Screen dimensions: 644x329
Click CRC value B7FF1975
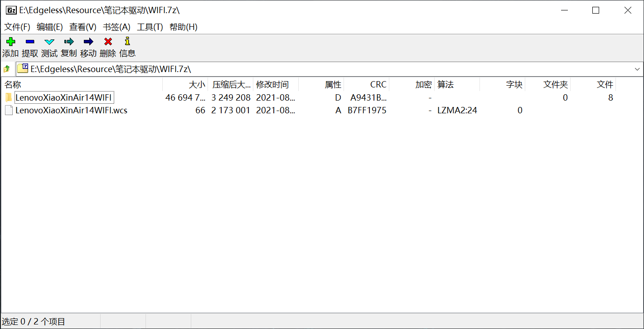coord(367,110)
